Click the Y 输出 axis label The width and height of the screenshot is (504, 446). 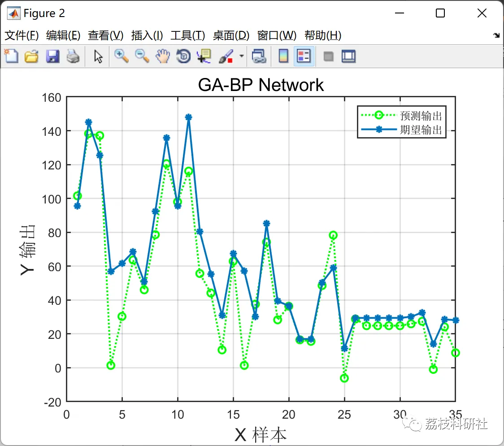[27, 250]
